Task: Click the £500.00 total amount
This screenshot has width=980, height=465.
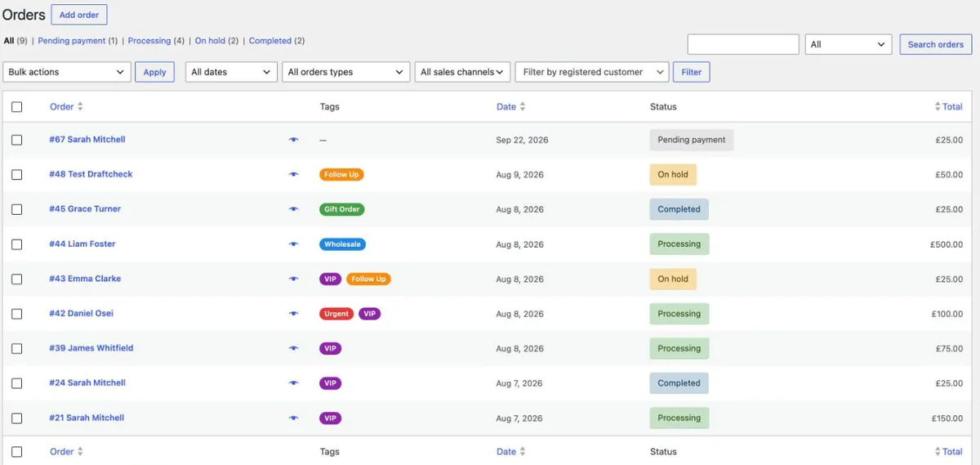Action: coord(947,244)
